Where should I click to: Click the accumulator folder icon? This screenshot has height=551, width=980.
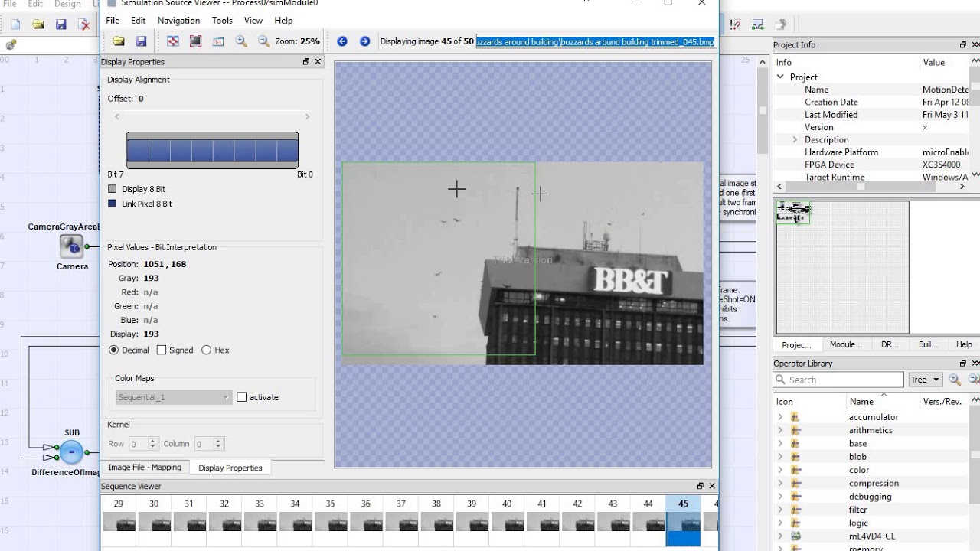795,417
